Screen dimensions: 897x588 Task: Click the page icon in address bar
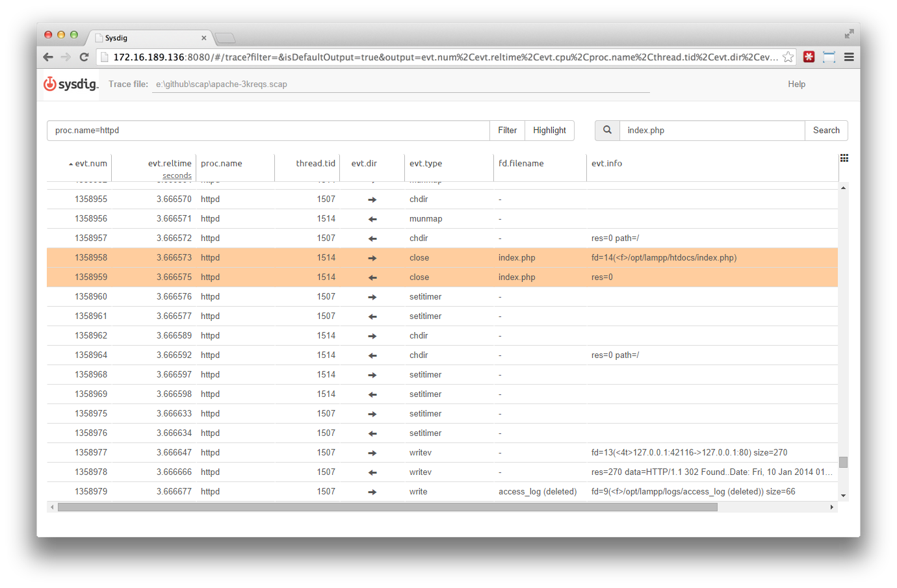[104, 57]
